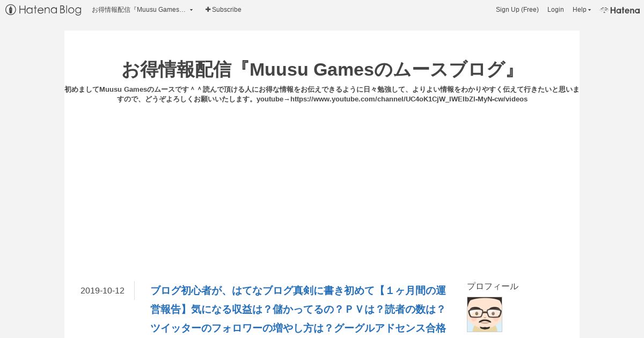644x338 pixels.
Task: Open the Hatena Blog home logo
Action: [x=43, y=10]
